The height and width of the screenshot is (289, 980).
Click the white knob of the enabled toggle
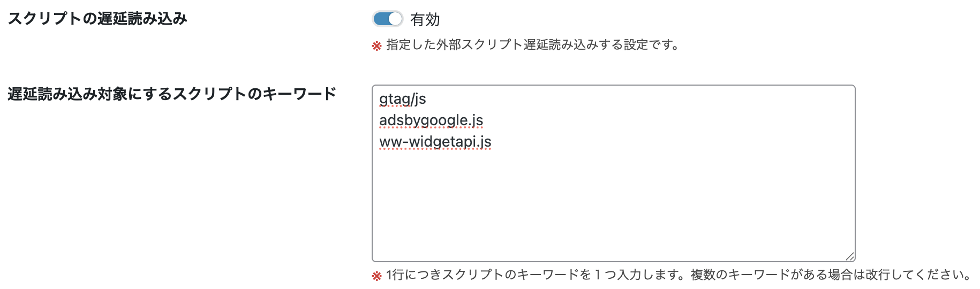[395, 19]
